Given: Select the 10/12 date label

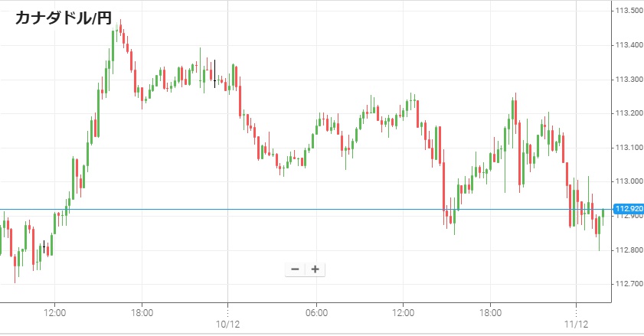Looking at the screenshot, I should pyautogui.click(x=227, y=325).
